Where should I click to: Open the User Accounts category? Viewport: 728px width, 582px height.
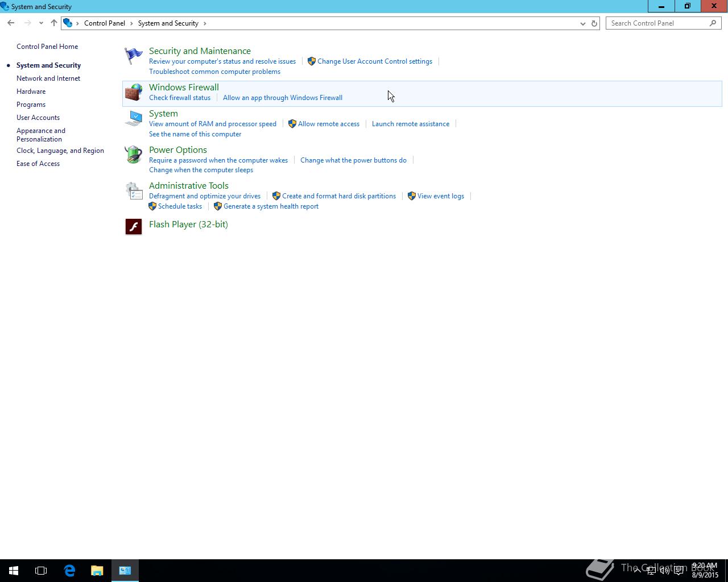coord(38,118)
